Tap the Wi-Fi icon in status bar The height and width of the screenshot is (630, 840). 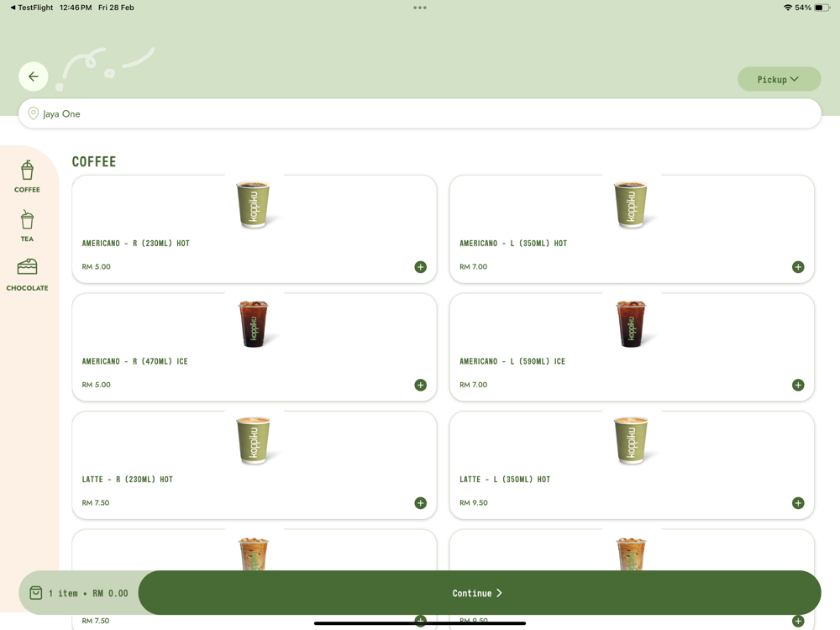(788, 8)
